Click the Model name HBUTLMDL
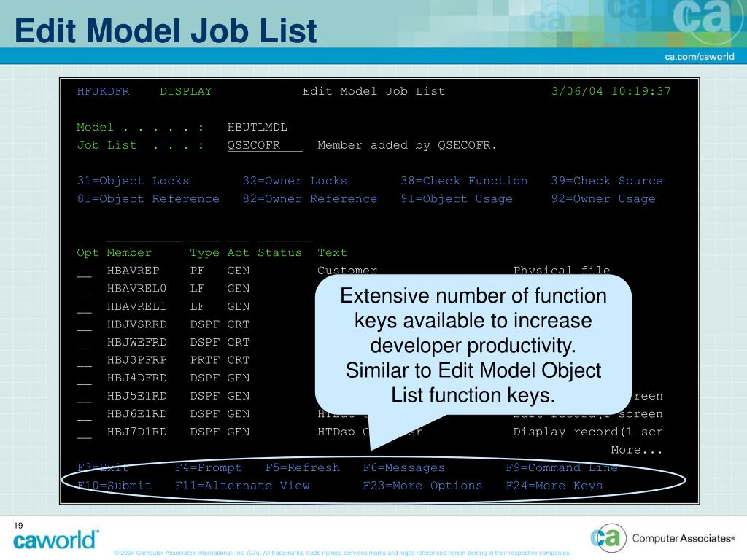Image resolution: width=747 pixels, height=560 pixels. (x=258, y=127)
